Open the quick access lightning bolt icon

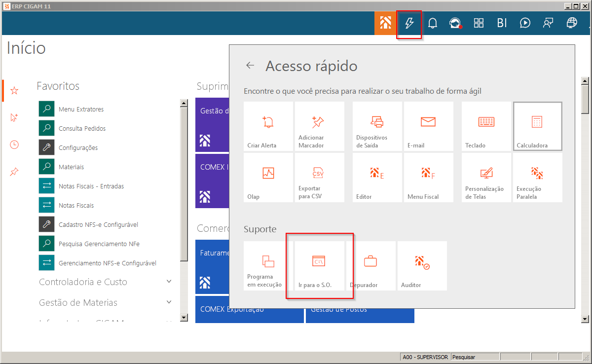409,23
